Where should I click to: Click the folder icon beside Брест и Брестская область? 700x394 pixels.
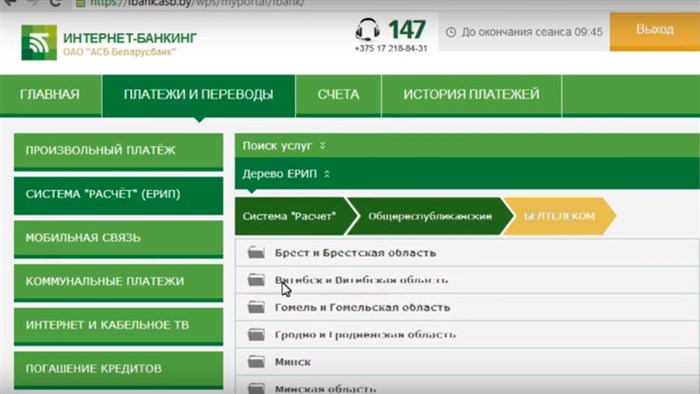(x=256, y=253)
